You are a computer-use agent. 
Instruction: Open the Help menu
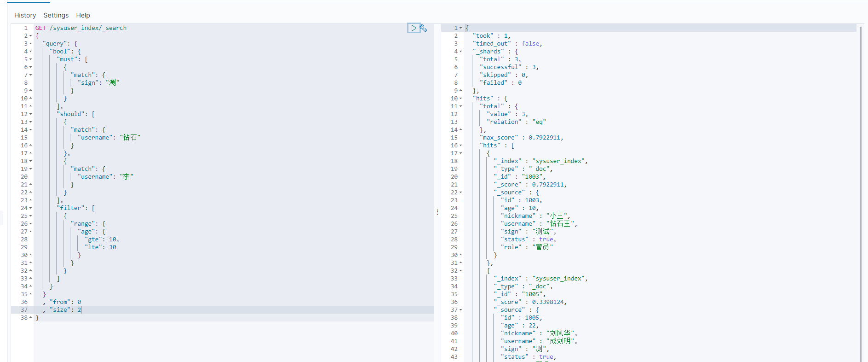pos(83,15)
